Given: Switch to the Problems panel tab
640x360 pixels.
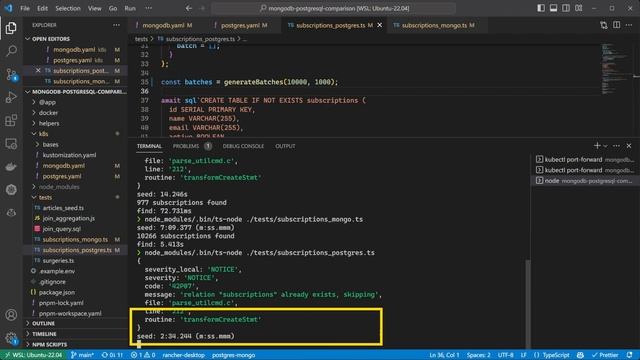Looking at the screenshot, I should [x=186, y=146].
